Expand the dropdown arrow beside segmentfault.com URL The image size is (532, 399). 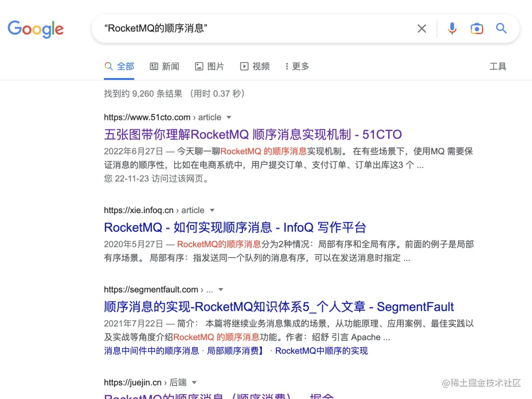(x=221, y=290)
